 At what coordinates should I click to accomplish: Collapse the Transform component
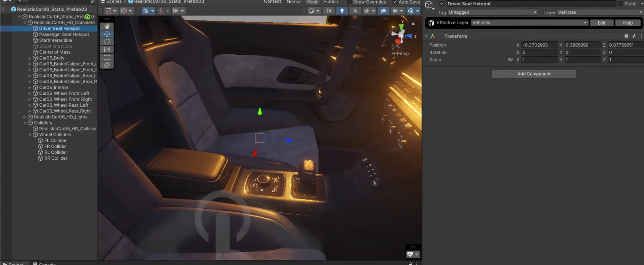tap(426, 36)
